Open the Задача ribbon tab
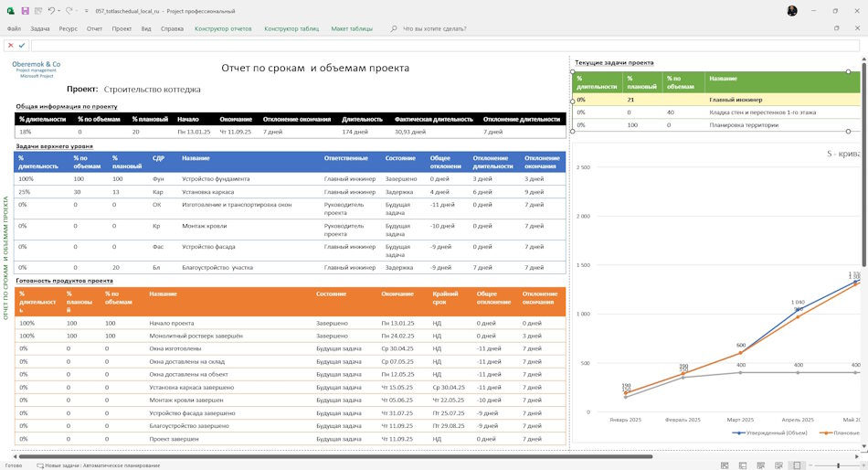The width and height of the screenshot is (868, 470). click(40, 28)
